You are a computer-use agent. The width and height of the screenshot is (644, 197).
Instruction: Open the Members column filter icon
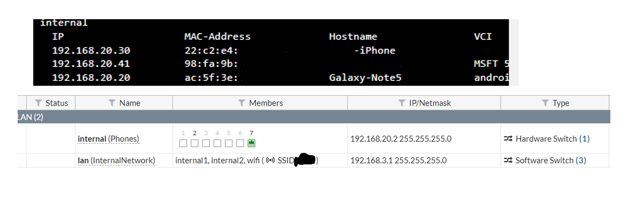(242, 103)
